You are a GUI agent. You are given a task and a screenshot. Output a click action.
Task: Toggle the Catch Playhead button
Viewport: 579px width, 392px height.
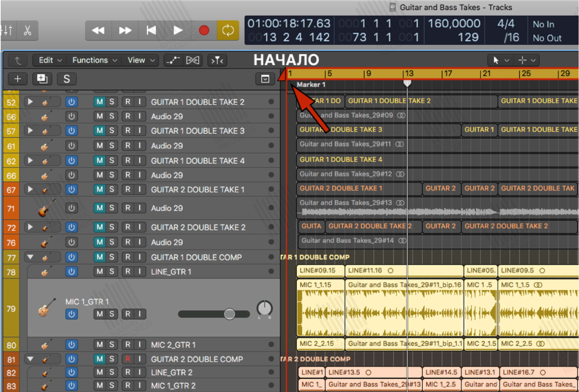tap(217, 60)
